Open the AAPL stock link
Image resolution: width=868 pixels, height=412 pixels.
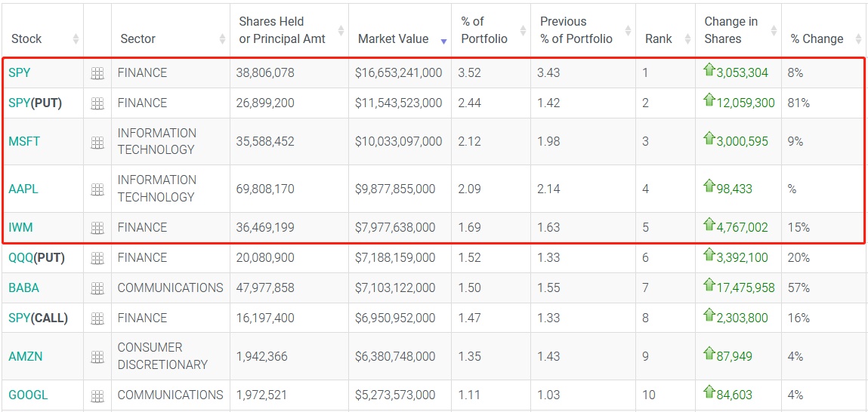click(x=23, y=189)
